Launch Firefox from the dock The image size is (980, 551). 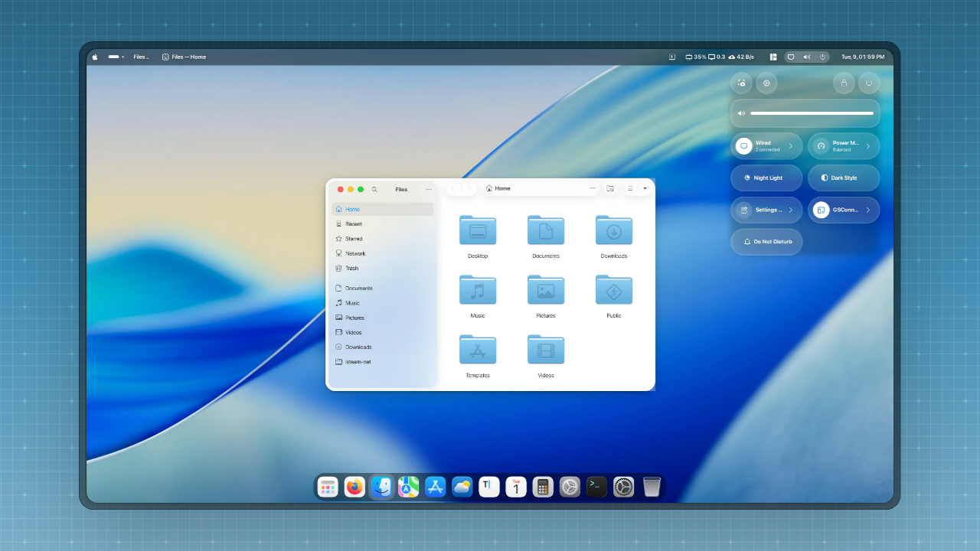pyautogui.click(x=354, y=487)
